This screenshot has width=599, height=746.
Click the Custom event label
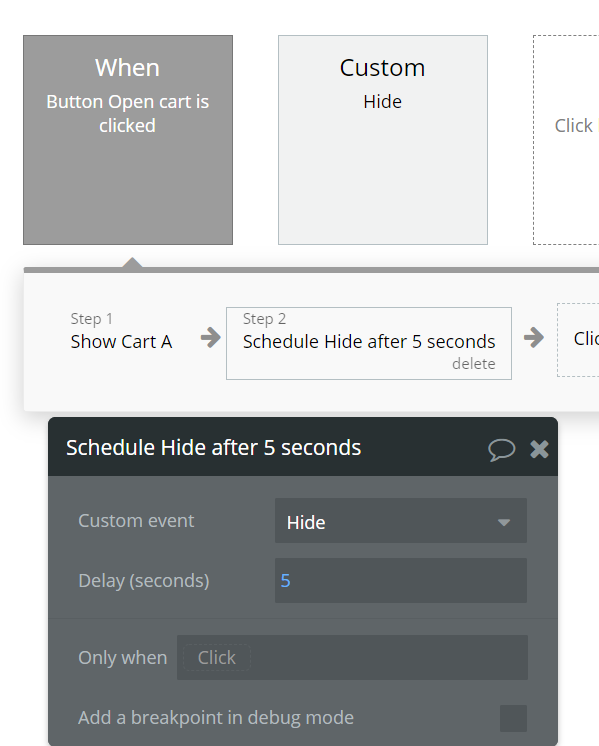click(136, 521)
